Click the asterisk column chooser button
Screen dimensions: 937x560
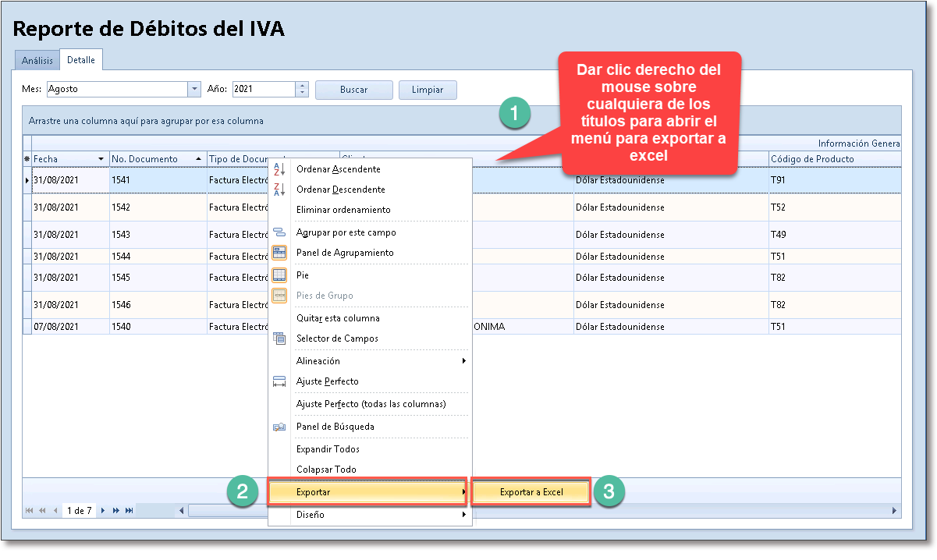27,159
